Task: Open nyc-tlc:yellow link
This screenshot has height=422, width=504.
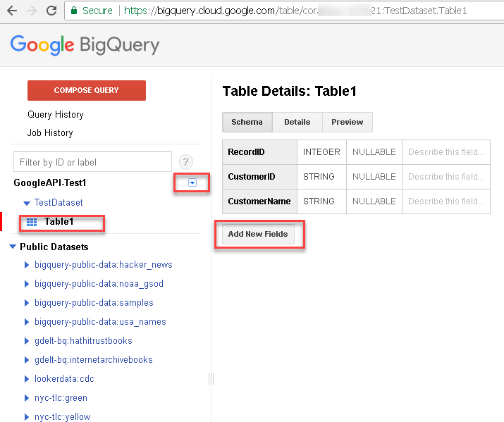Action: pos(62,416)
